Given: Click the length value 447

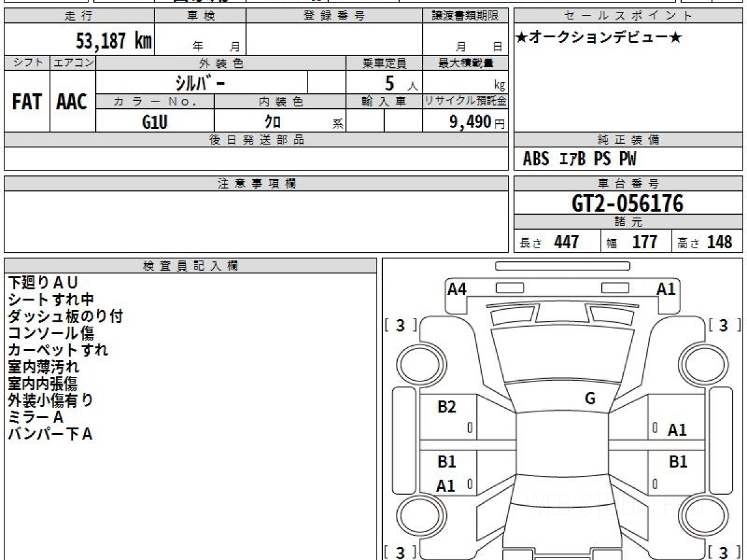Looking at the screenshot, I should pyautogui.click(x=566, y=242).
